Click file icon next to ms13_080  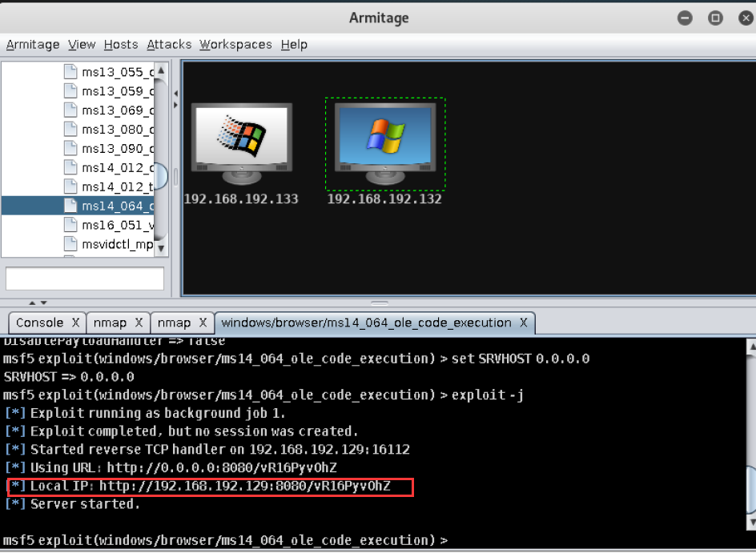(x=70, y=129)
